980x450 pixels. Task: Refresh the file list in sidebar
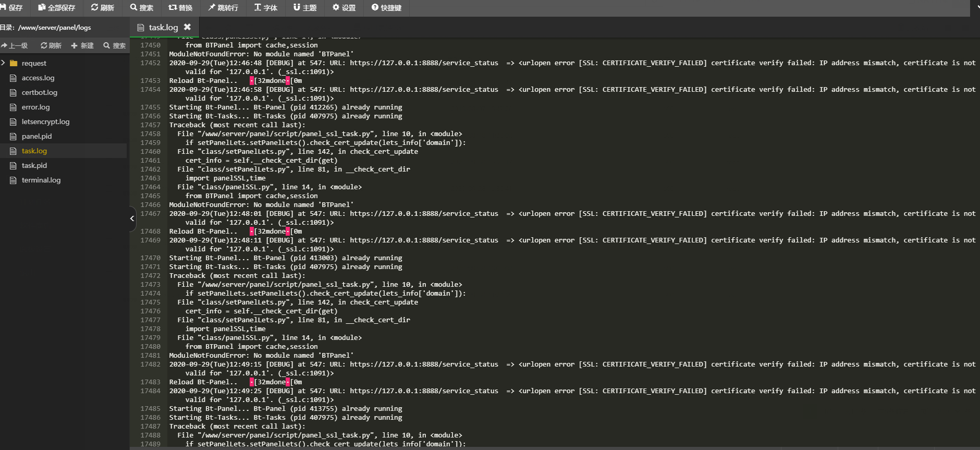[x=51, y=46]
